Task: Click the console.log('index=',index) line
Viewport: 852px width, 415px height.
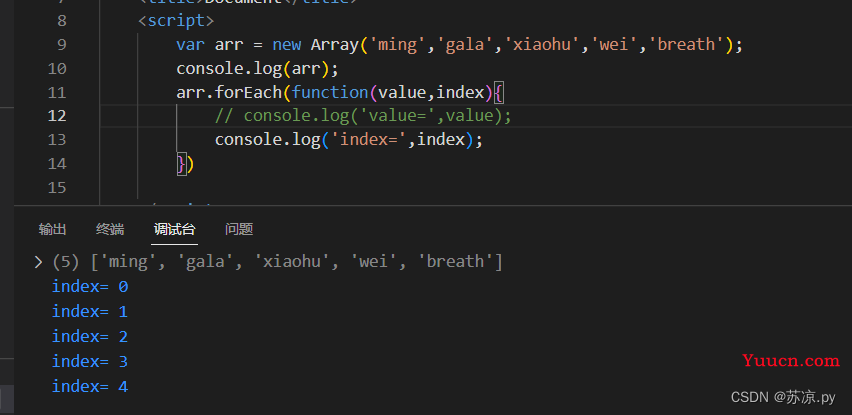Action: point(349,140)
